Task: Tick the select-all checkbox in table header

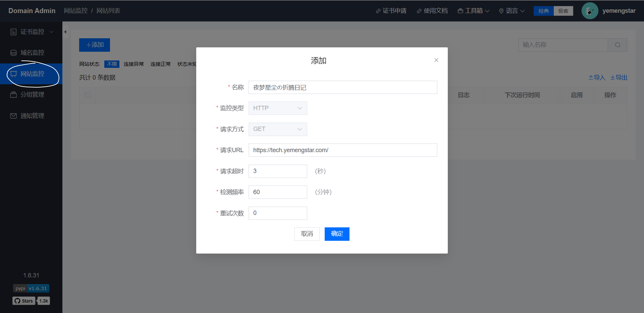Action: (x=88, y=95)
